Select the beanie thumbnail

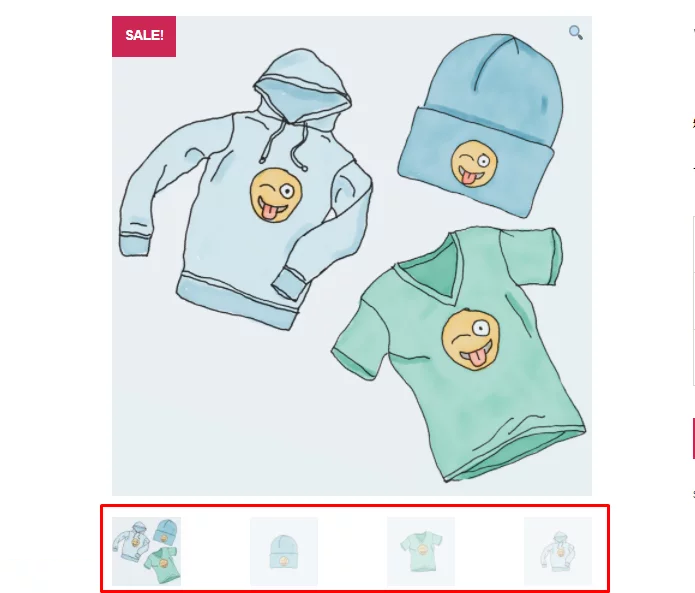(284, 551)
